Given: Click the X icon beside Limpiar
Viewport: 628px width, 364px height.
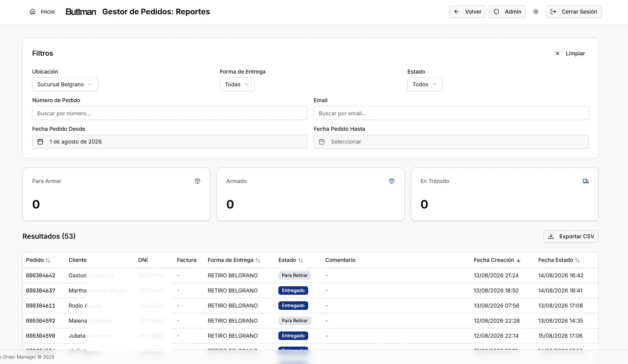Looking at the screenshot, I should point(558,53).
